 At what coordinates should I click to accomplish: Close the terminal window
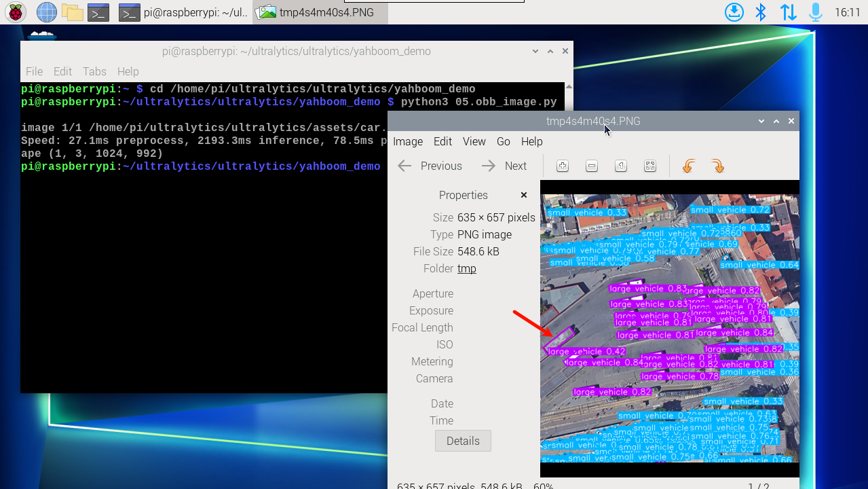point(565,51)
